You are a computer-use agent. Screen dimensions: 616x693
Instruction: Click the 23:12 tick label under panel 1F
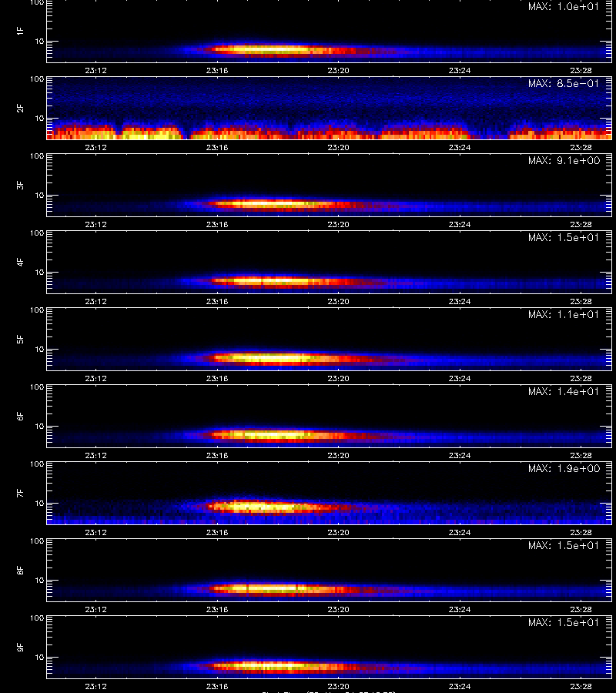pyautogui.click(x=96, y=70)
